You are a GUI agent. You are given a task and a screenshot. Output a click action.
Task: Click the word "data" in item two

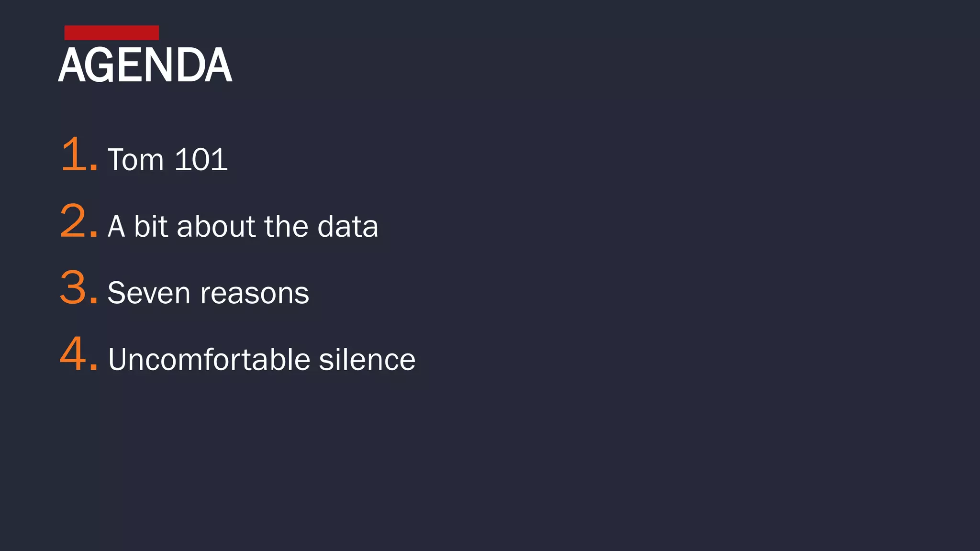(x=348, y=226)
